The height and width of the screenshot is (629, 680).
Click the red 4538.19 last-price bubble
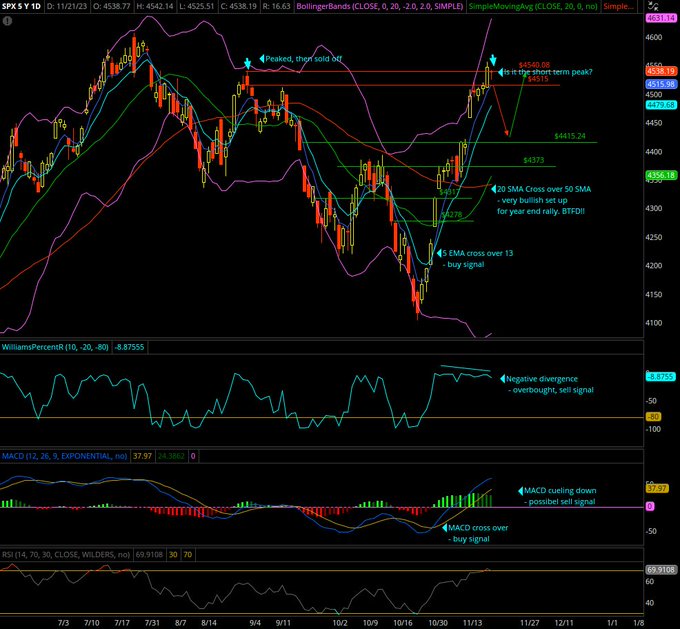point(661,71)
